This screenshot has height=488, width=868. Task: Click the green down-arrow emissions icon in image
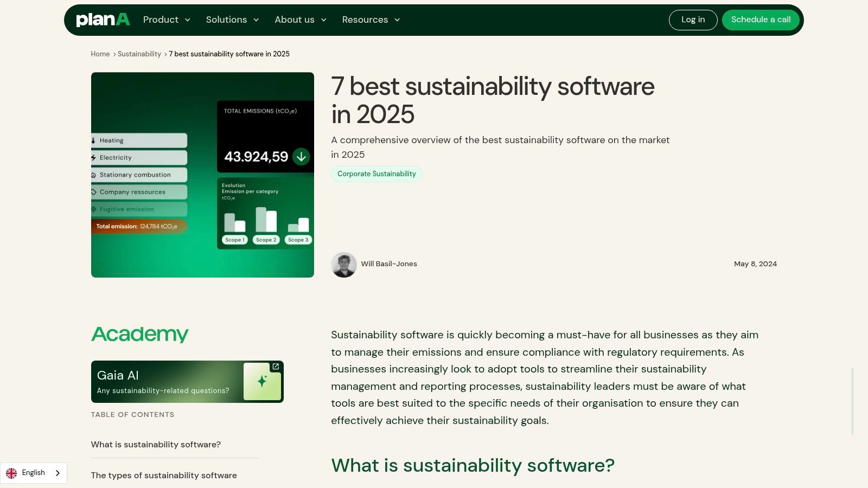pos(301,157)
